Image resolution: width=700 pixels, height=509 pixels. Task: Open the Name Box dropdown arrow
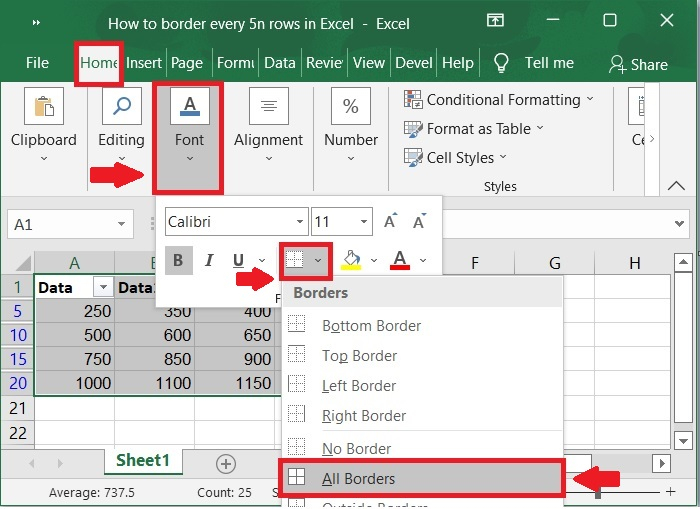pos(121,224)
